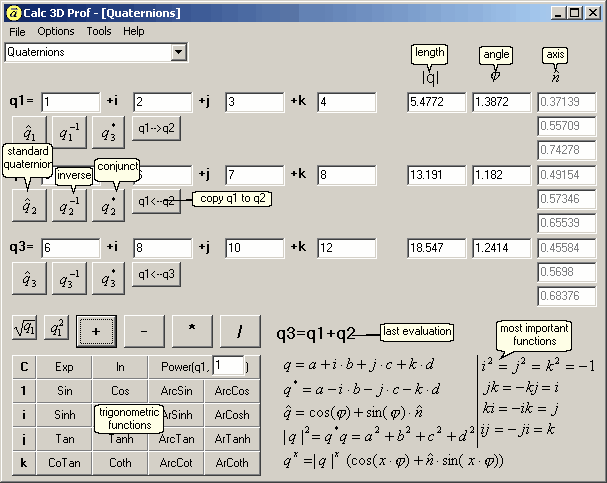Click the q1<--q3 copy button

pos(156,274)
